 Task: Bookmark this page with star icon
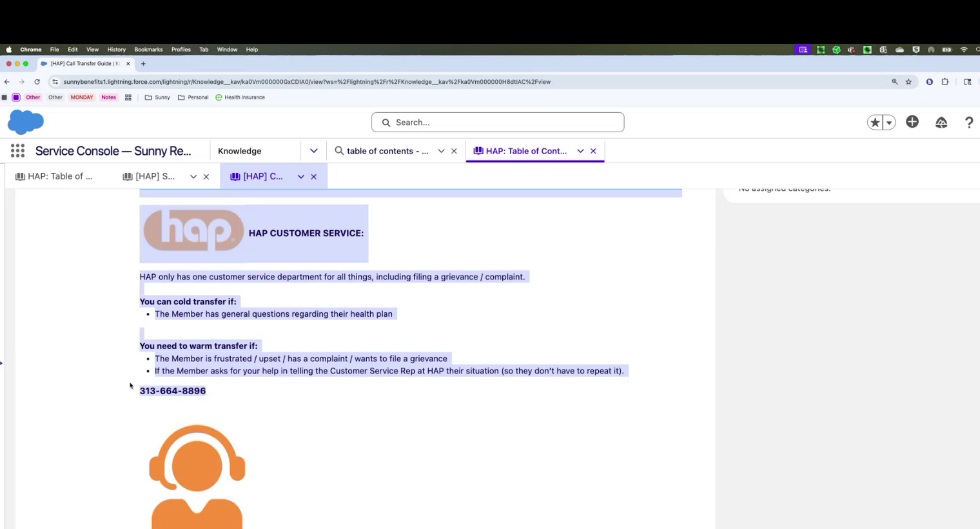tap(908, 82)
